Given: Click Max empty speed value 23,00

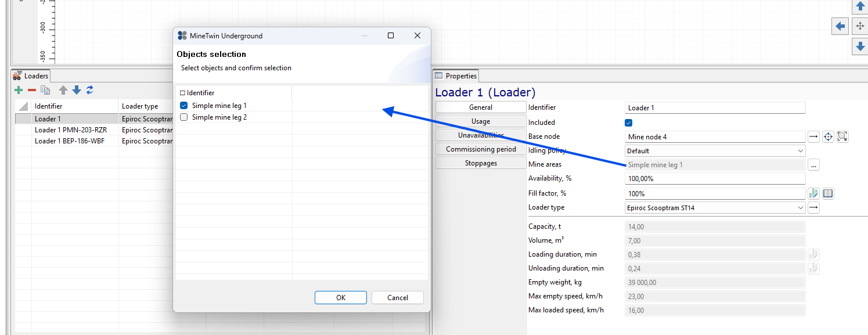Looking at the screenshot, I should (715, 297).
